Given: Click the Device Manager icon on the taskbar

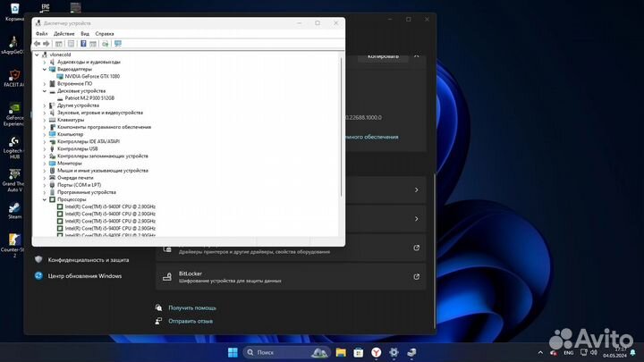Looking at the screenshot, I should 411,352.
